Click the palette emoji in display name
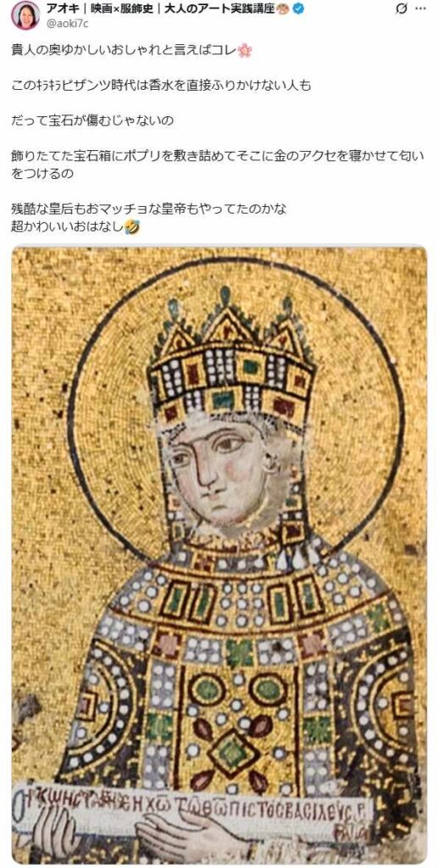This screenshot has height=868, width=438. tap(283, 8)
